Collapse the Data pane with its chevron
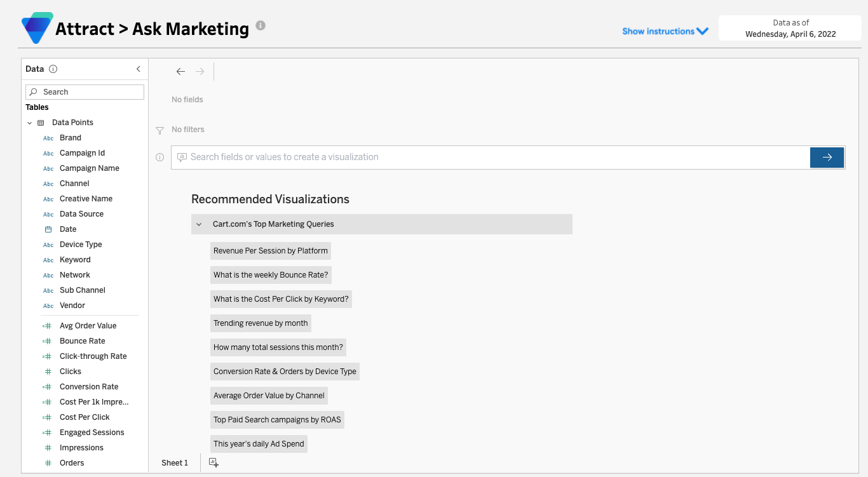The height and width of the screenshot is (477, 868). pyautogui.click(x=138, y=69)
